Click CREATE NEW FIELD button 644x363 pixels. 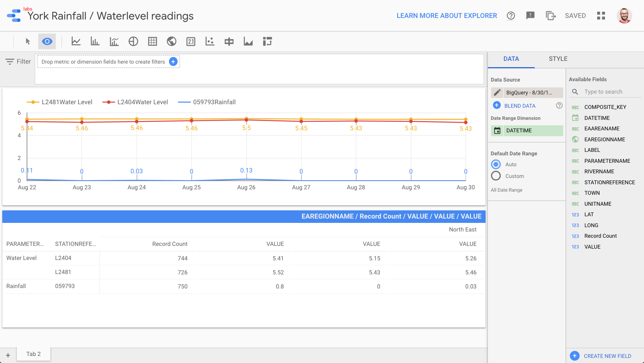(x=607, y=356)
